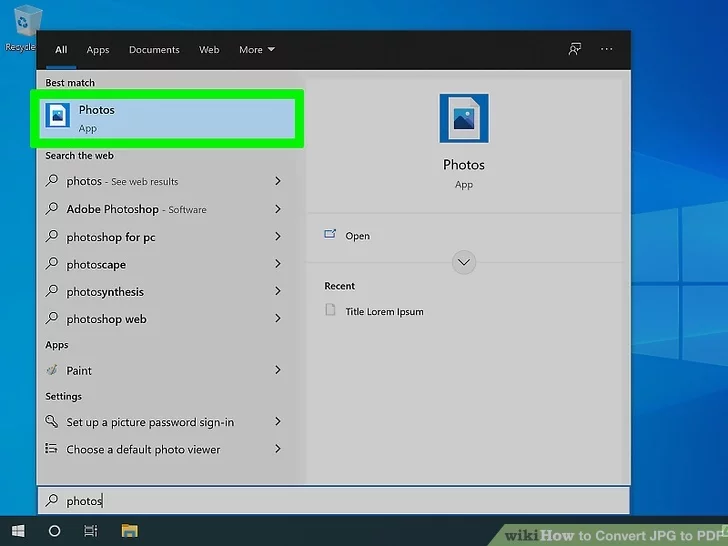Viewport: 728px width, 546px height.
Task: Open recent file Title Lorem Ipsum
Action: [x=384, y=311]
